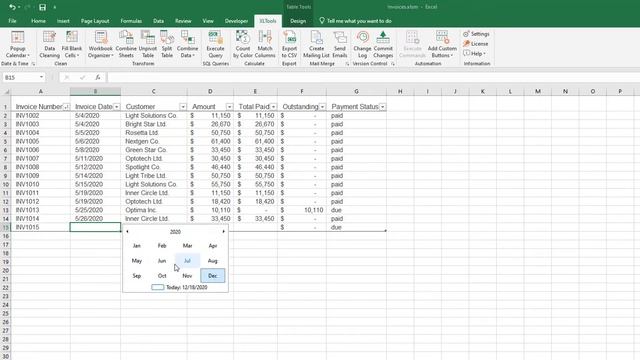640x360 pixels.
Task: Open the XLTools Help menu
Action: pos(474,53)
